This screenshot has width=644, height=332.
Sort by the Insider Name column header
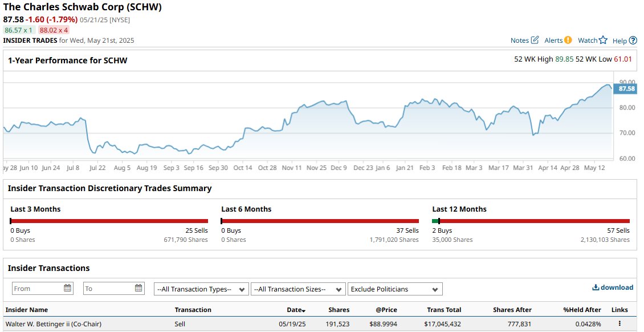(27, 310)
